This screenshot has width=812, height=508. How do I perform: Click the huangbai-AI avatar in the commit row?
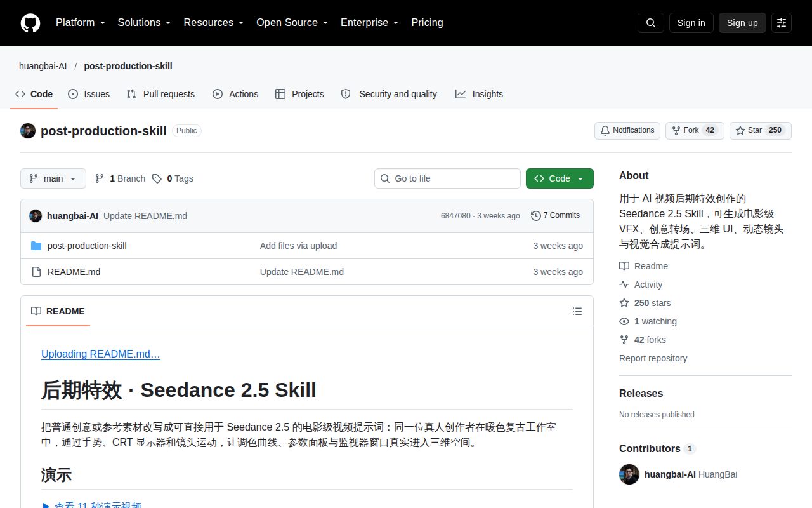(x=36, y=216)
